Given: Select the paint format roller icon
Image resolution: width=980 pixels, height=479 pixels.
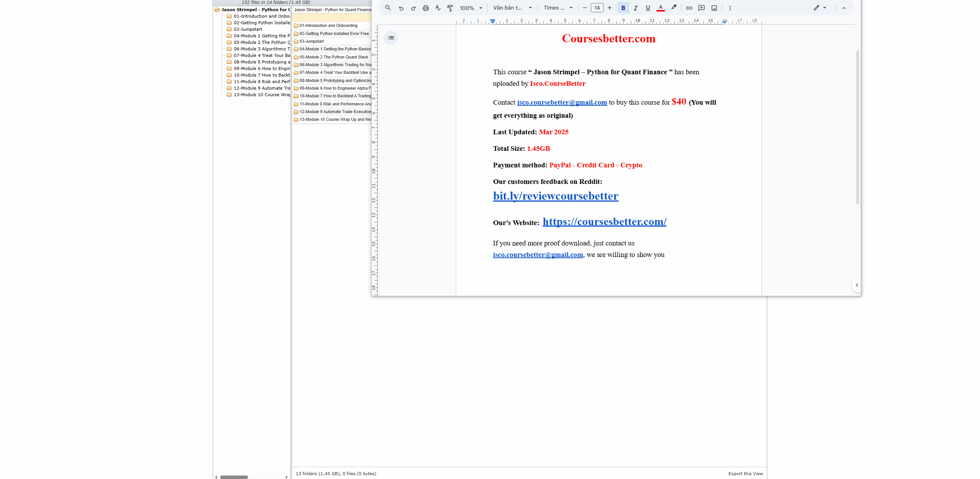Looking at the screenshot, I should [450, 8].
